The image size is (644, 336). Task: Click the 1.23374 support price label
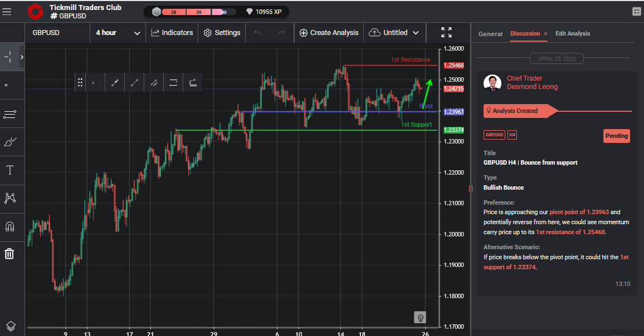click(453, 130)
